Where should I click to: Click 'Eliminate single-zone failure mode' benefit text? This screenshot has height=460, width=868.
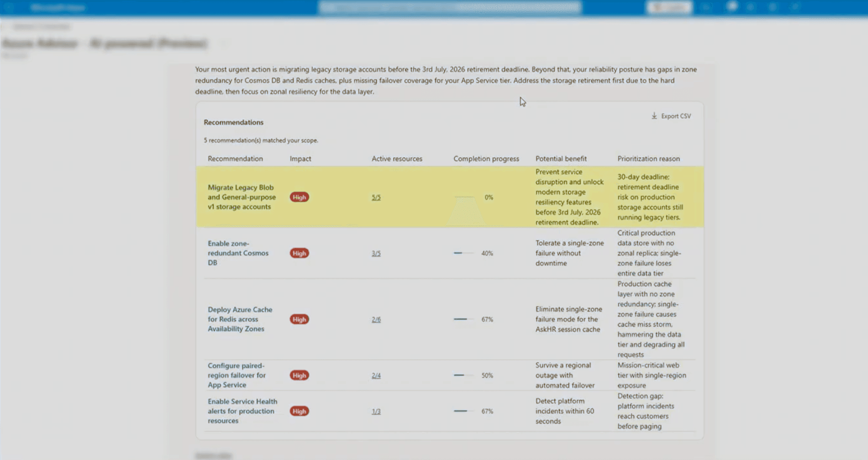[x=569, y=319]
